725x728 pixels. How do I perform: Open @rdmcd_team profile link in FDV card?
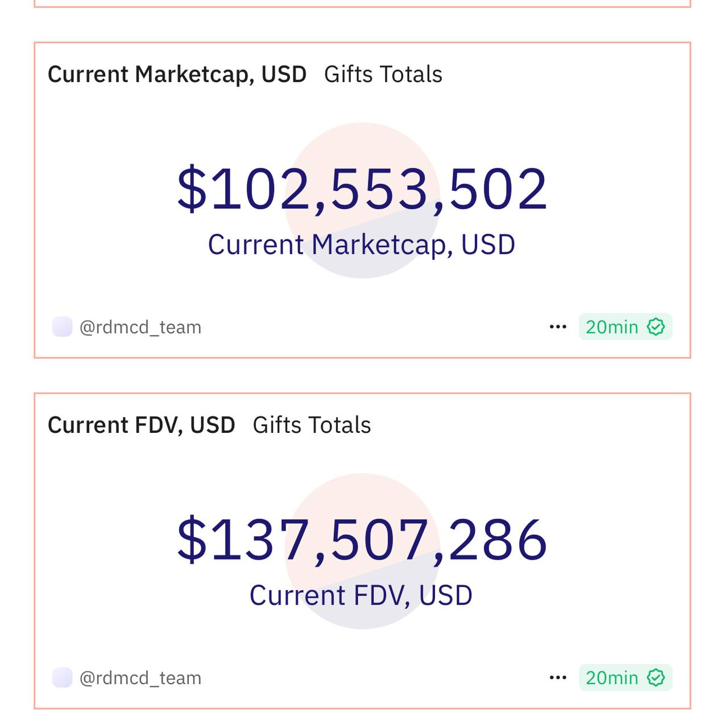pos(140,679)
